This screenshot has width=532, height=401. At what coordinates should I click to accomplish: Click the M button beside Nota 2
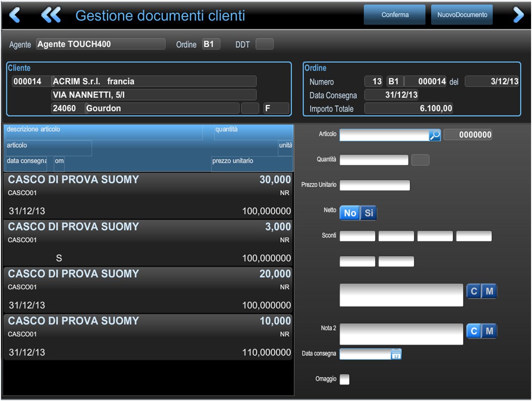(x=489, y=331)
